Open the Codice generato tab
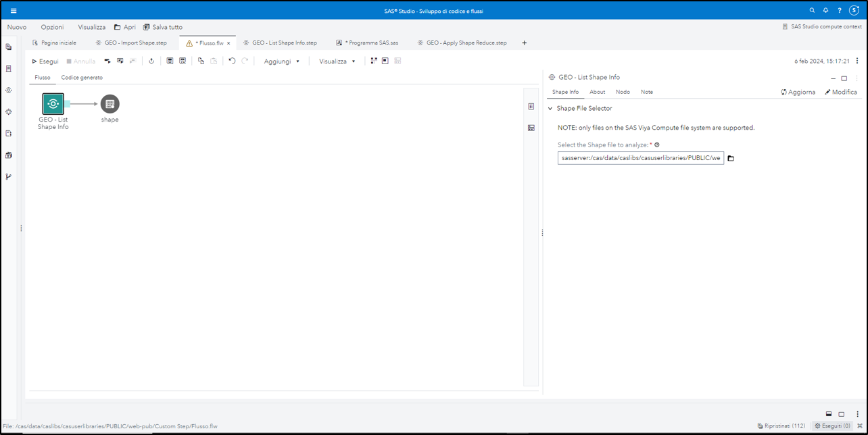The width and height of the screenshot is (868, 435). [82, 78]
